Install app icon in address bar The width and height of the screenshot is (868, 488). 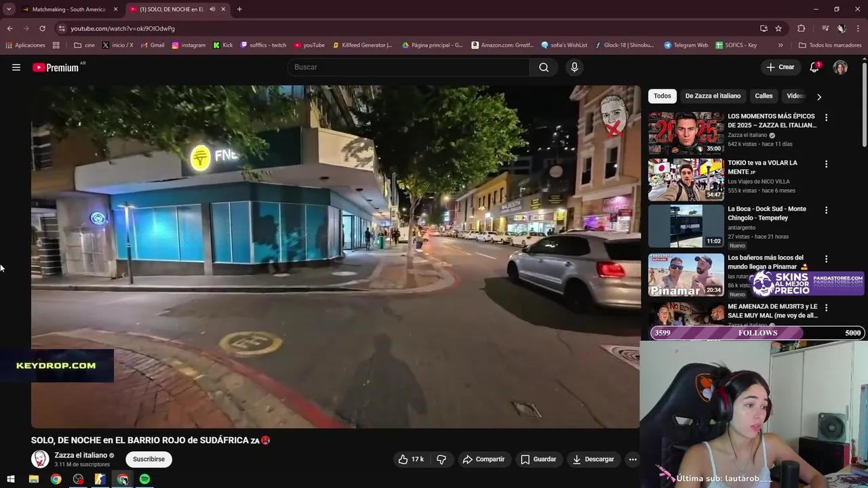[x=764, y=28]
